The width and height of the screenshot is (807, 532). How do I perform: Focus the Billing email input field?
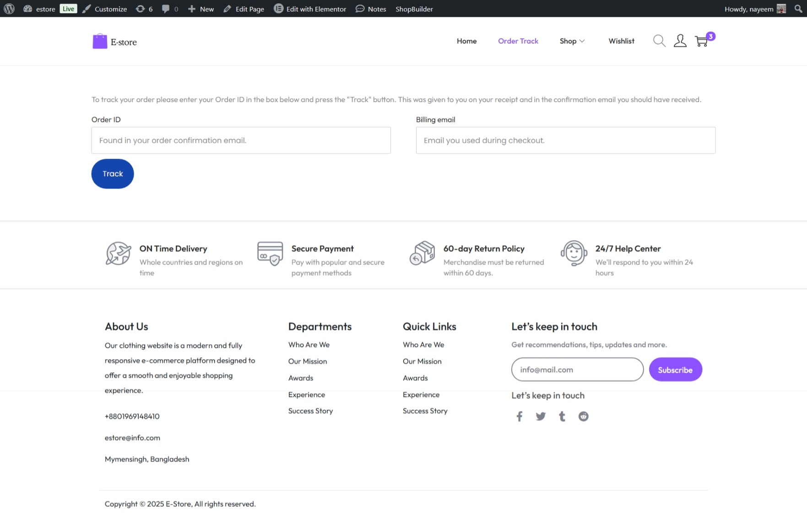[x=565, y=141]
